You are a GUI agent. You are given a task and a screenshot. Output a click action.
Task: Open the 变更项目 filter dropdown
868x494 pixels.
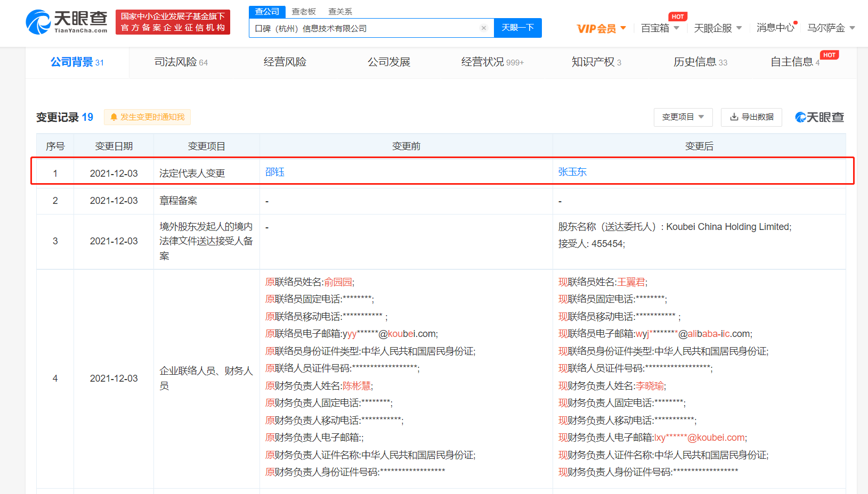click(x=683, y=117)
